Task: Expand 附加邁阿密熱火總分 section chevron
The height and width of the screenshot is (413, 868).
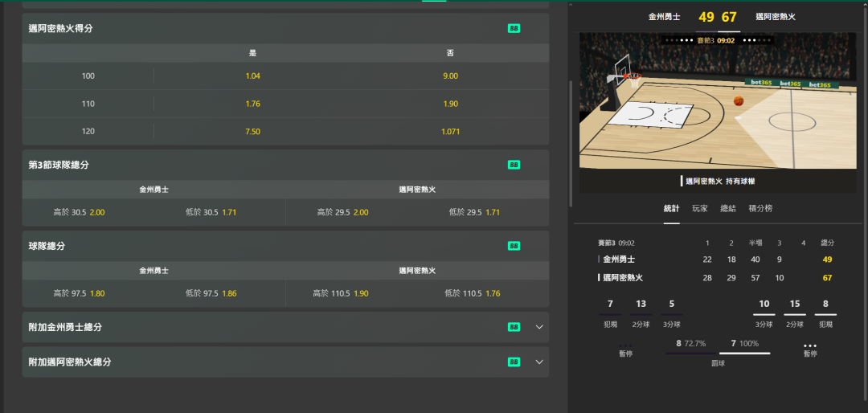Action: point(540,362)
